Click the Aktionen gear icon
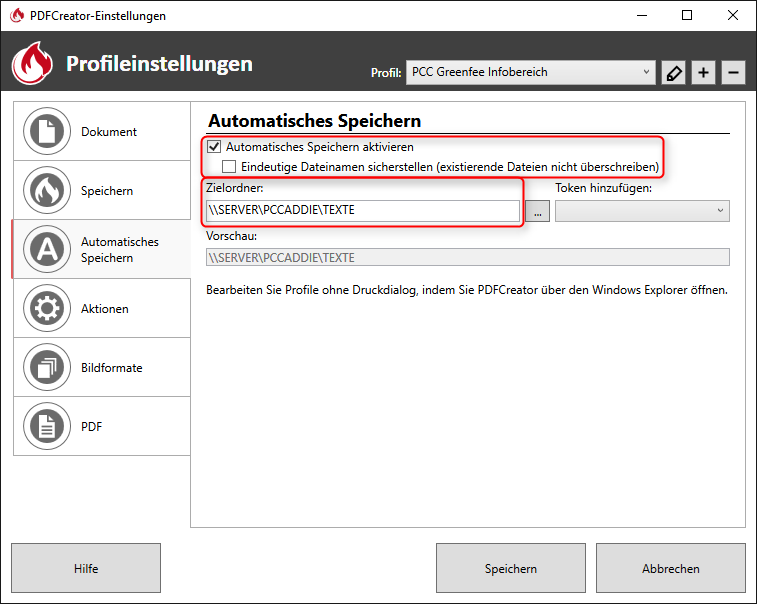Viewport: 757px width, 604px height. point(46,309)
